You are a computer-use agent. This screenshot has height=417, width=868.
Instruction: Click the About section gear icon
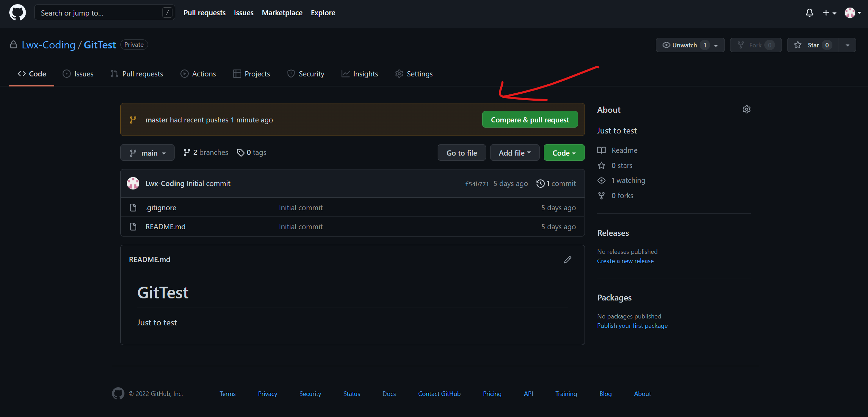click(746, 109)
